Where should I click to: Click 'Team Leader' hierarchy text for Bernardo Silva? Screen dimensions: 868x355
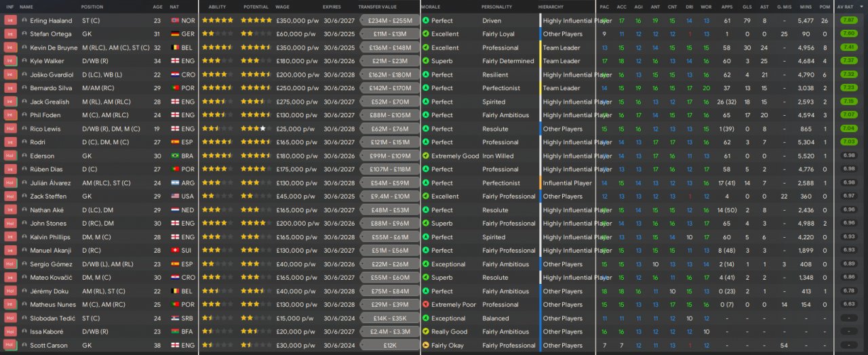(x=561, y=88)
